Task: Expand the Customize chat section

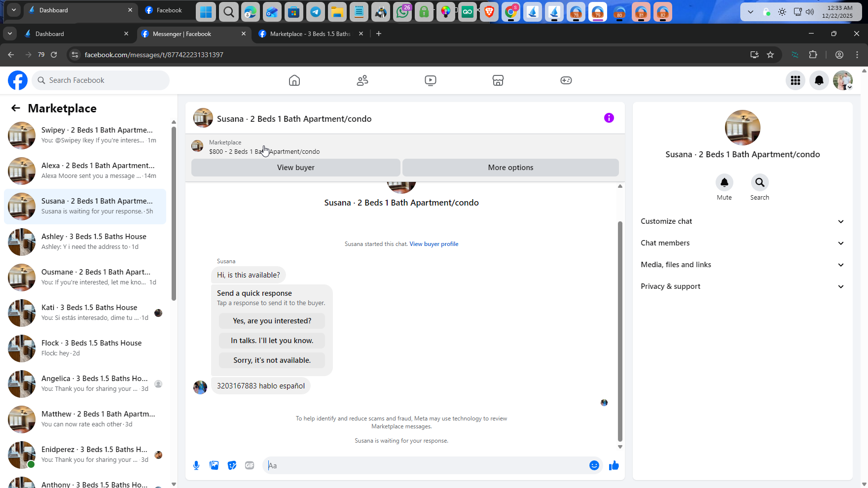Action: pyautogui.click(x=743, y=221)
